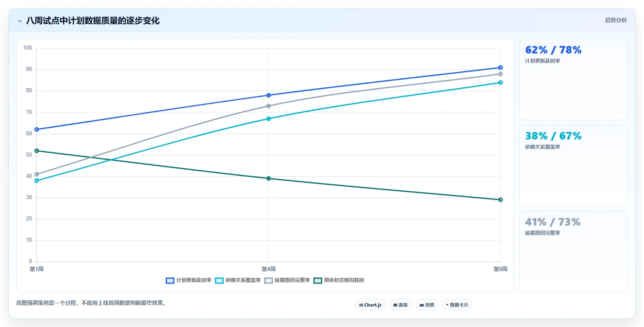The width and height of the screenshot is (644, 327).
Task: Click the 趋势分析 label in the header
Action: tap(616, 20)
